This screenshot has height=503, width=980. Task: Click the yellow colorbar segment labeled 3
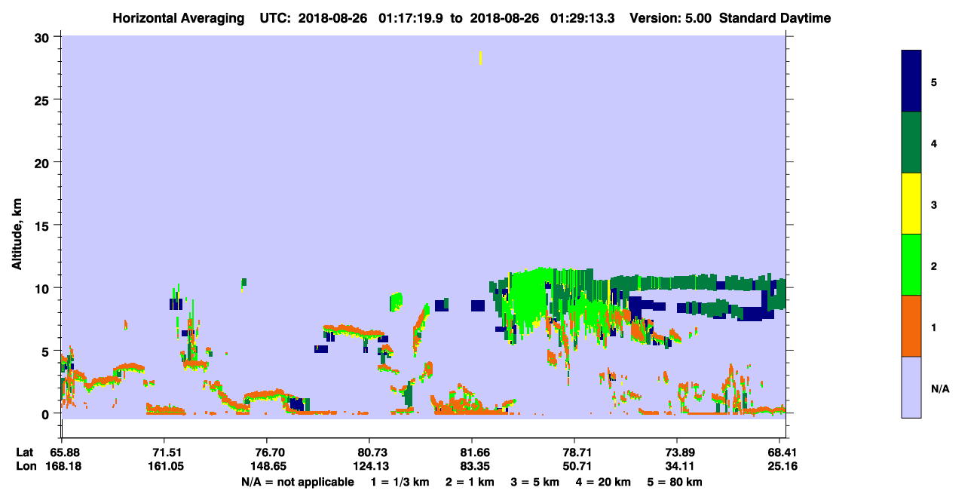click(x=911, y=204)
